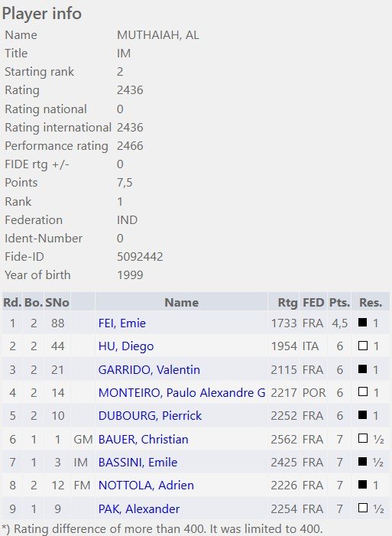Open PAK, Alexander player link
The width and height of the screenshot is (392, 536).
pyautogui.click(x=139, y=508)
